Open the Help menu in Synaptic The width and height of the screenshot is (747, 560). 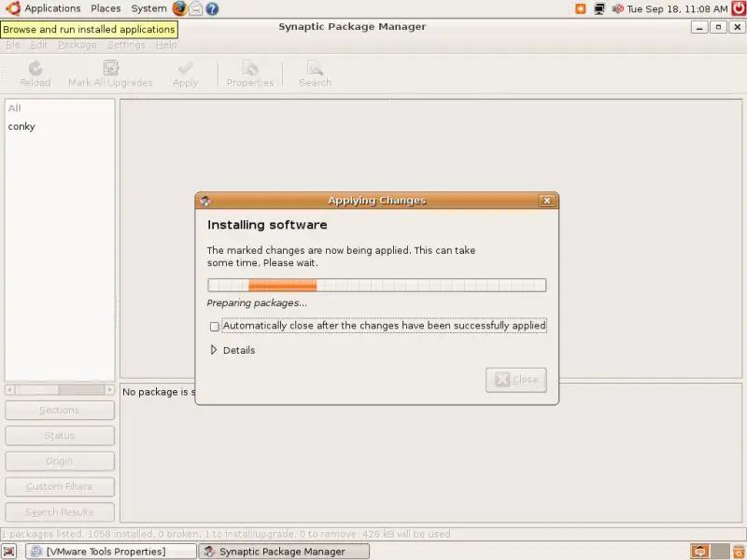click(166, 45)
